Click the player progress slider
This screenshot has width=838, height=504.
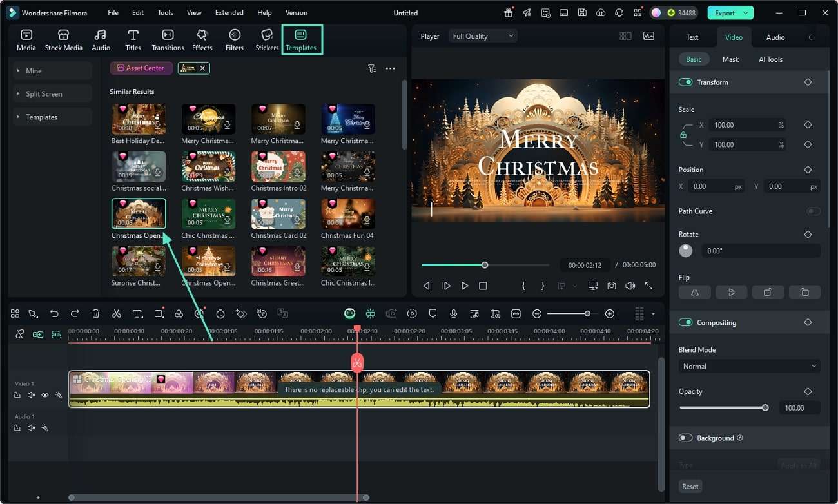485,265
